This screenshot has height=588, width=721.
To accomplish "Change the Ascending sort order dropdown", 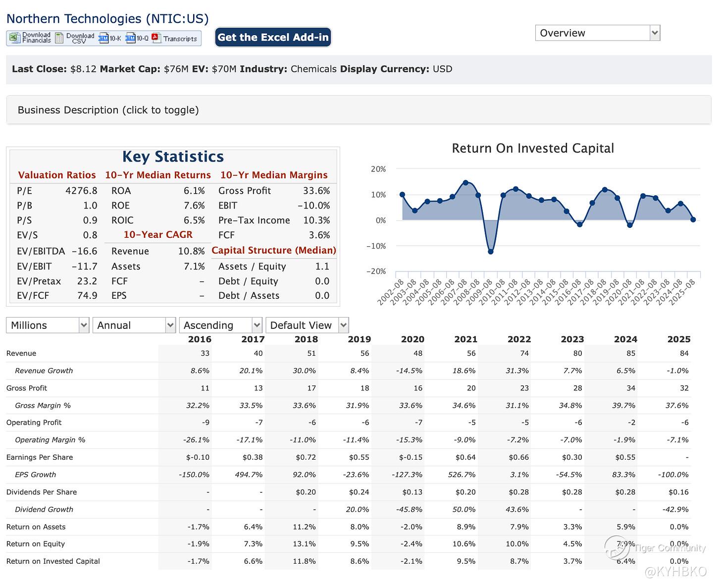I will (x=220, y=325).
